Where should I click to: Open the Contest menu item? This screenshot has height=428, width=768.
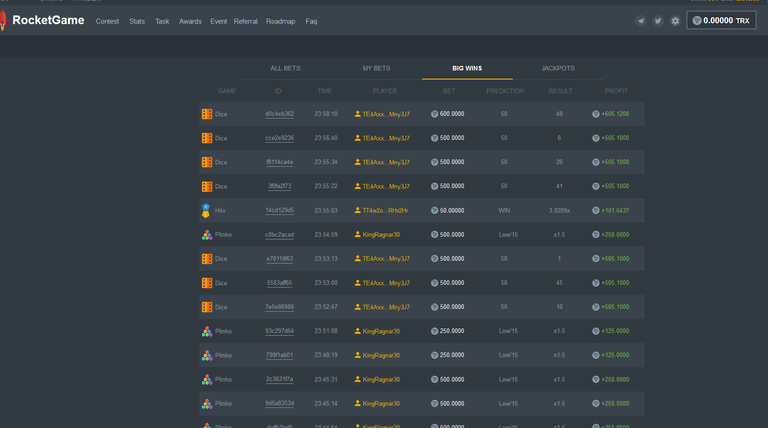[107, 22]
